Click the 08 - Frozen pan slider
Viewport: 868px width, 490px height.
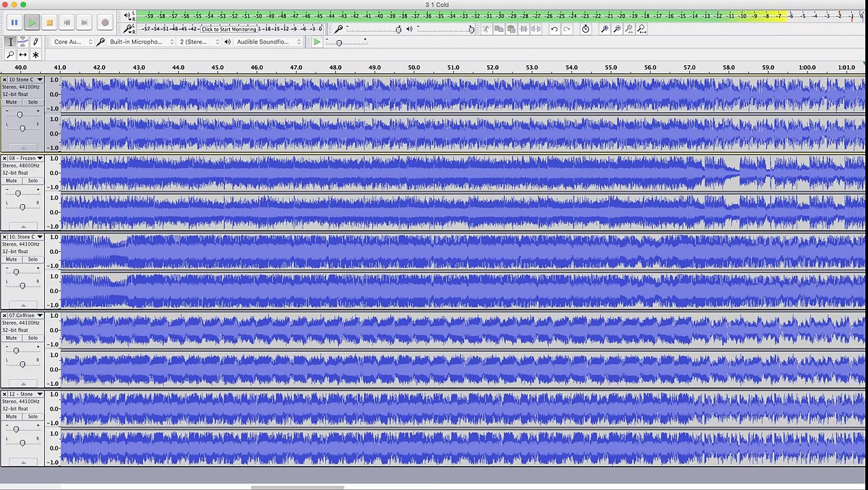click(x=22, y=206)
